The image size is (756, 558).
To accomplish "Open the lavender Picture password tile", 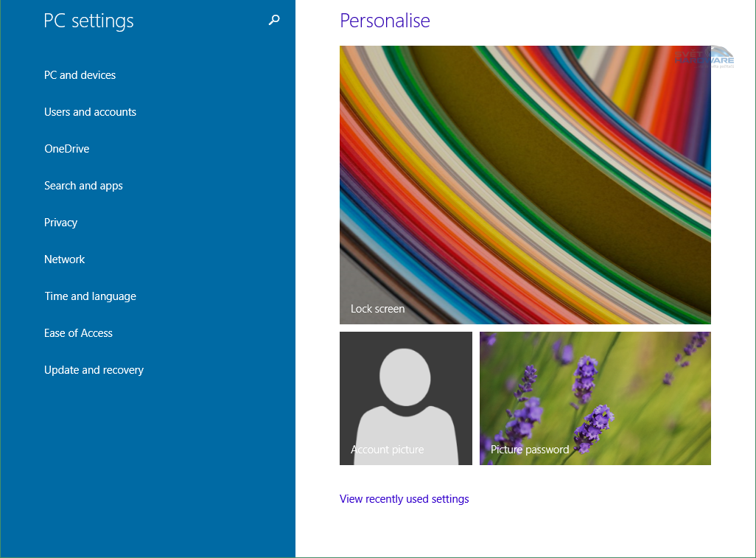I will [595, 398].
